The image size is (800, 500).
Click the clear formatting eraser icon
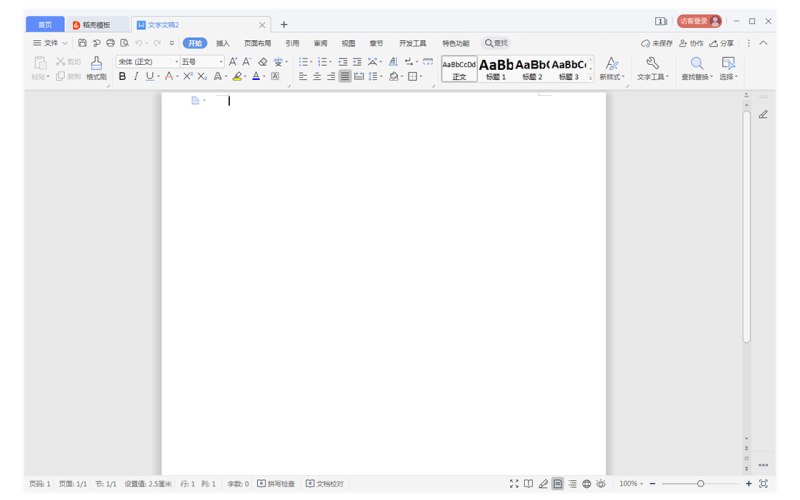[263, 62]
